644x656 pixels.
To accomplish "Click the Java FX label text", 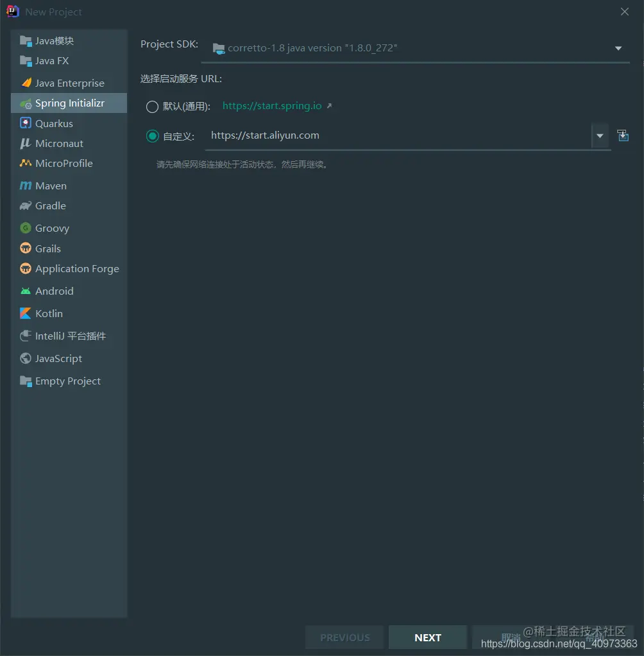I will (52, 61).
